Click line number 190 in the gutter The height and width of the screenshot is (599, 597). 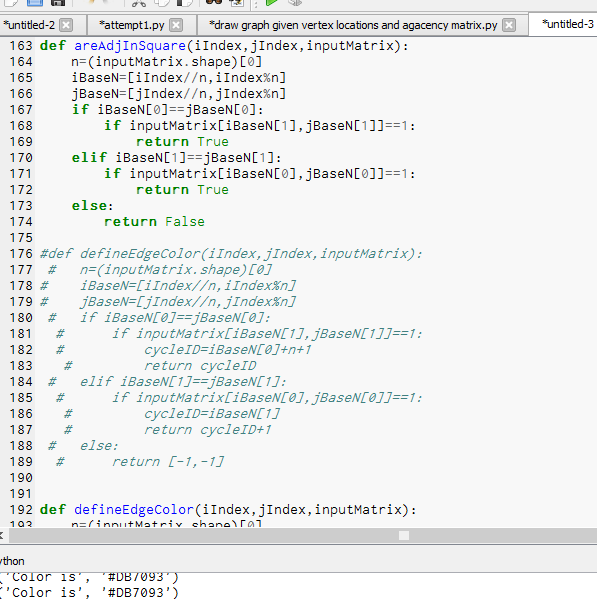[x=21, y=478]
